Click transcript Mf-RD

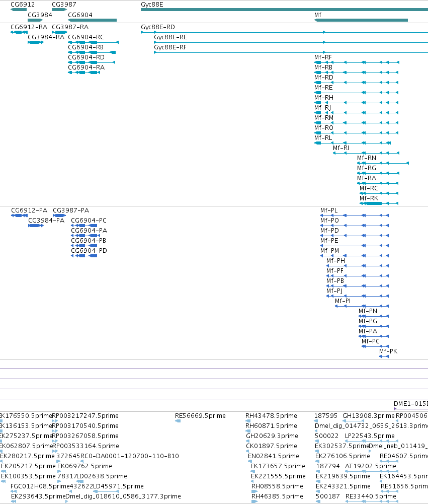click(324, 78)
